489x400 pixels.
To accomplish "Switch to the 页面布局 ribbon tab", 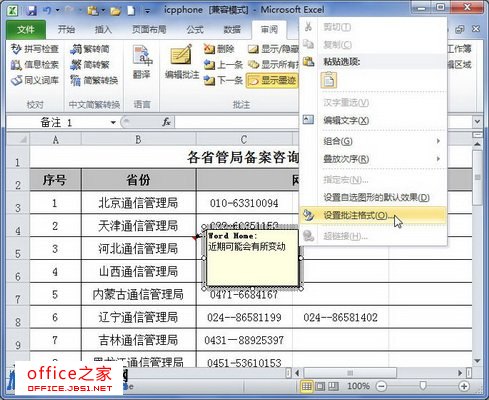I will coord(149,29).
